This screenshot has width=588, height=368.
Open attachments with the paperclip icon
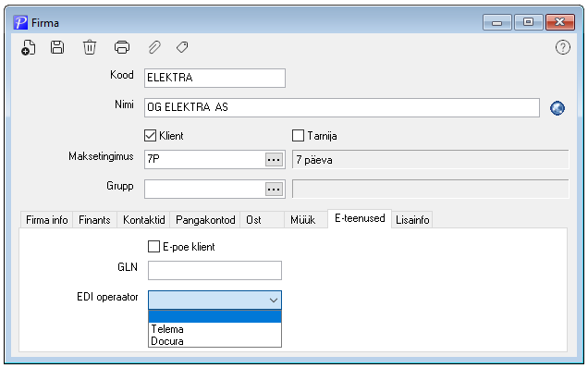click(154, 48)
